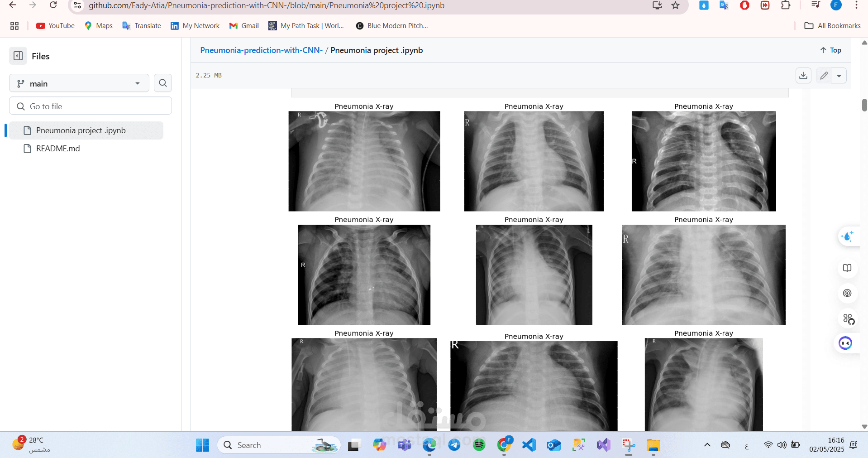Screen dimensions: 868x458
Task: Open the Maps bookmark
Action: point(99,26)
